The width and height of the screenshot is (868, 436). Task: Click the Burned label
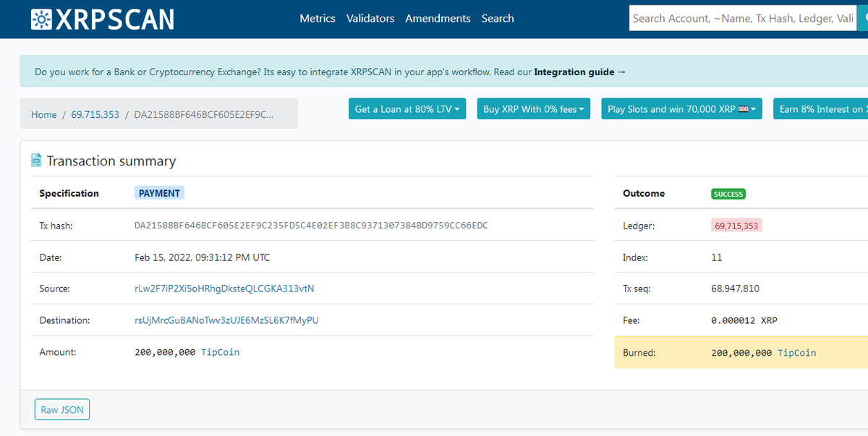639,353
